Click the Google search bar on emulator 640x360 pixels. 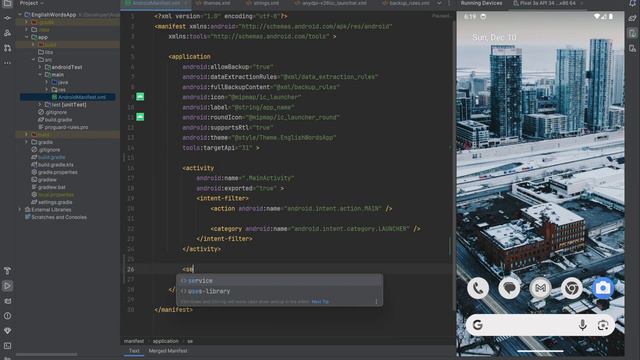point(540,325)
